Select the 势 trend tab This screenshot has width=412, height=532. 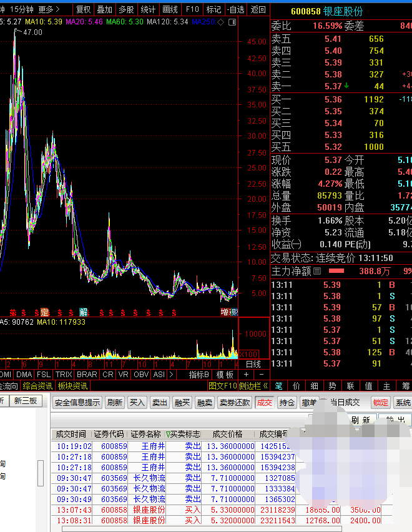(332, 386)
